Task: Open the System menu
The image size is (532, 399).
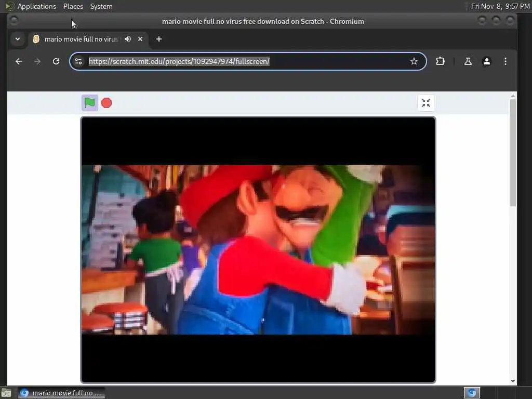Action: [x=101, y=6]
